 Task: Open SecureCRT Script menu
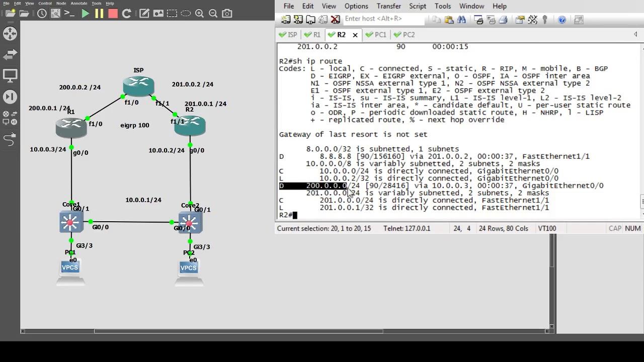pos(418,6)
